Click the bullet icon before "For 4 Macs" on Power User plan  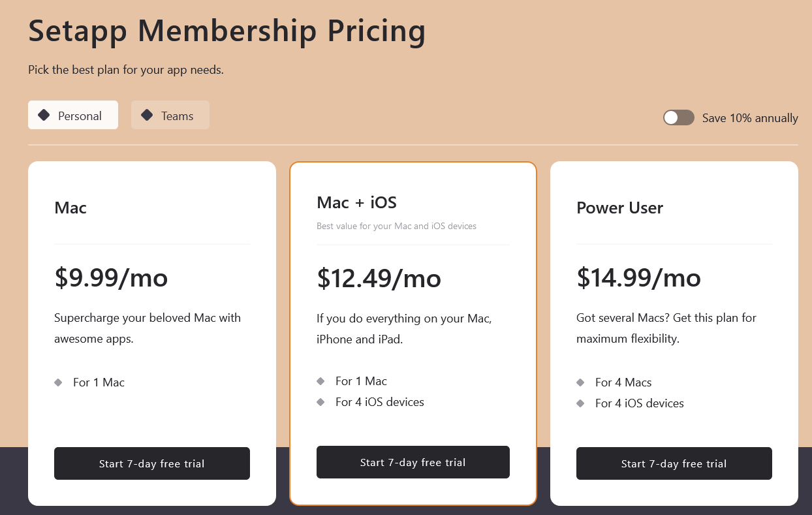[x=580, y=382]
